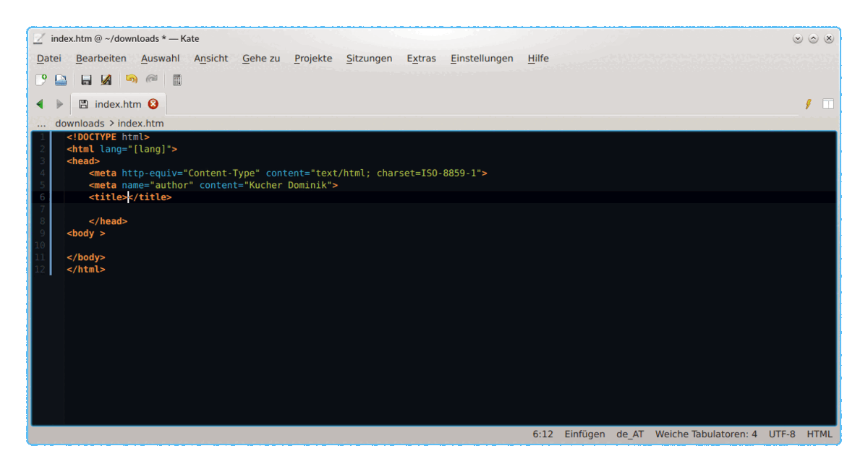Click the calculator-shaped toolbar icon
The image size is (868, 472).
click(x=177, y=80)
